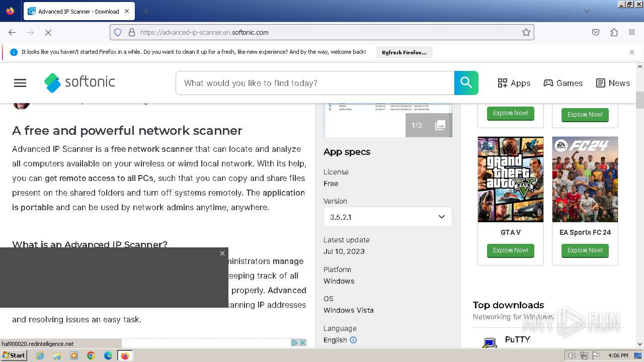Launch Internet Explorer from taskbar
This screenshot has width=644, height=362.
coord(40,355)
